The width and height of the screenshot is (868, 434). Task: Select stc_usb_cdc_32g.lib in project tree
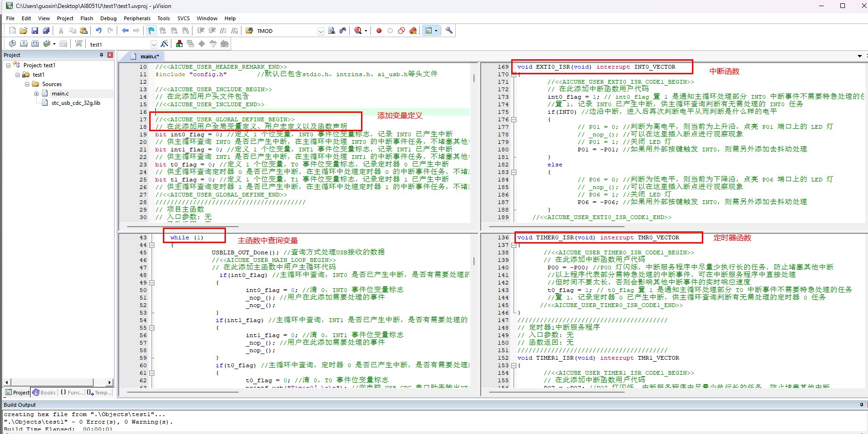(x=75, y=103)
